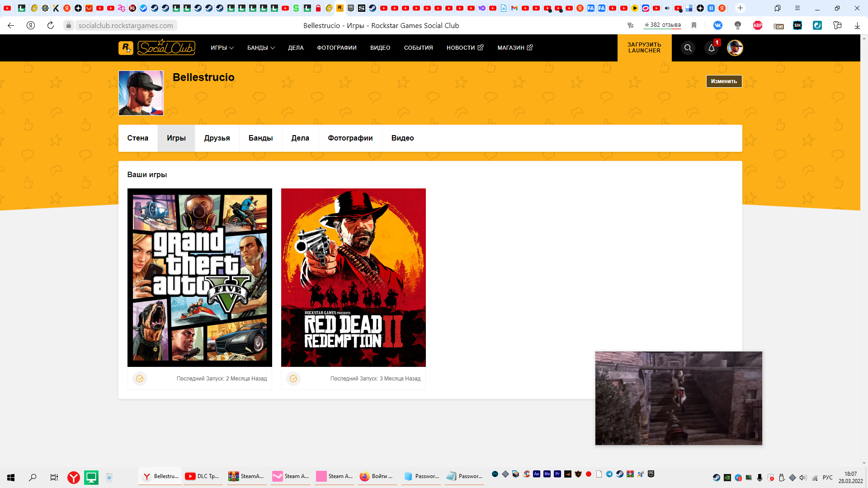Click the Последний Запуск: 2 Месяца Назад text
This screenshot has width=868, height=488.
coord(222,379)
